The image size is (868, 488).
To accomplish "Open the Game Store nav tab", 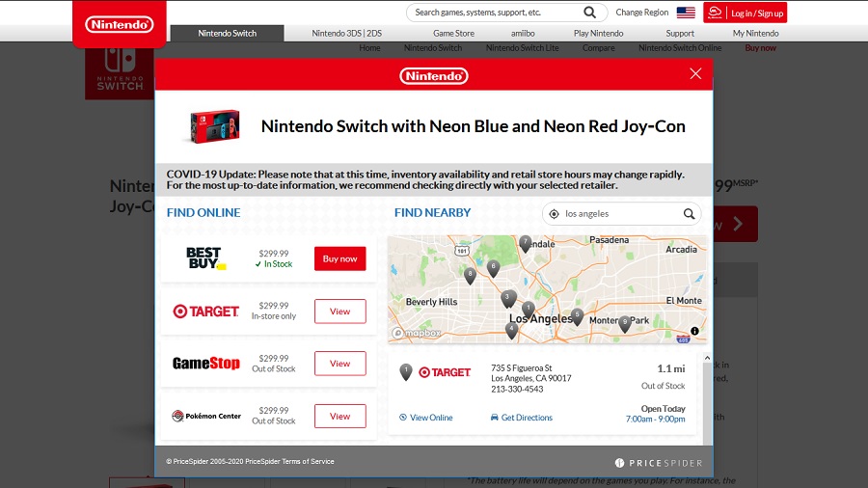I will click(x=453, y=33).
